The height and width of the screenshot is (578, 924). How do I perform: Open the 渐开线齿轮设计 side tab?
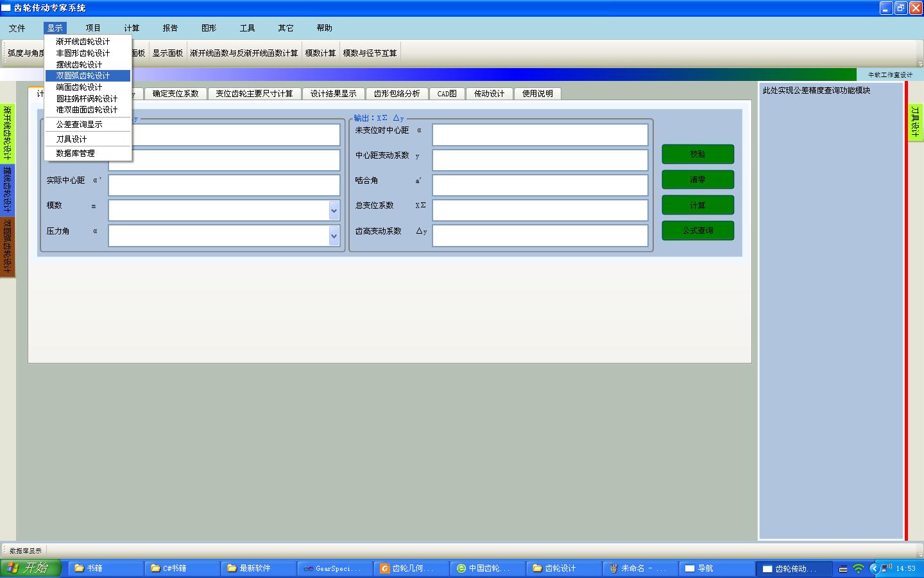click(x=7, y=133)
